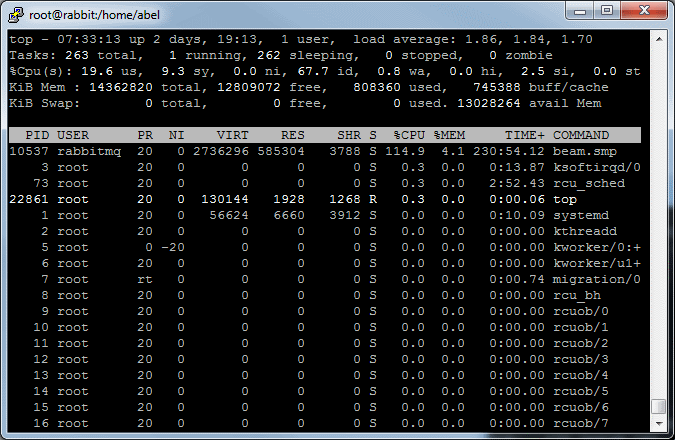
Task: Click the 12809072 free memory value
Action: pyautogui.click(x=249, y=87)
